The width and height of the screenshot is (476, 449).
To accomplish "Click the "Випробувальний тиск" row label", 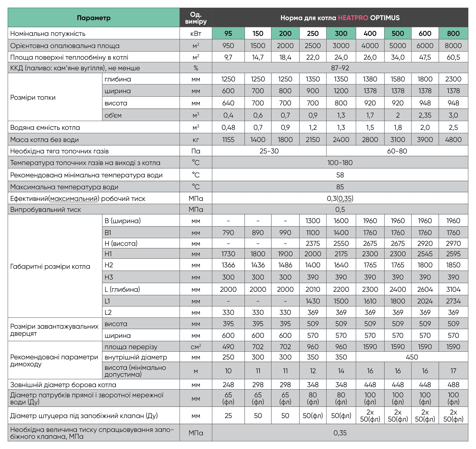I will (x=46, y=210).
